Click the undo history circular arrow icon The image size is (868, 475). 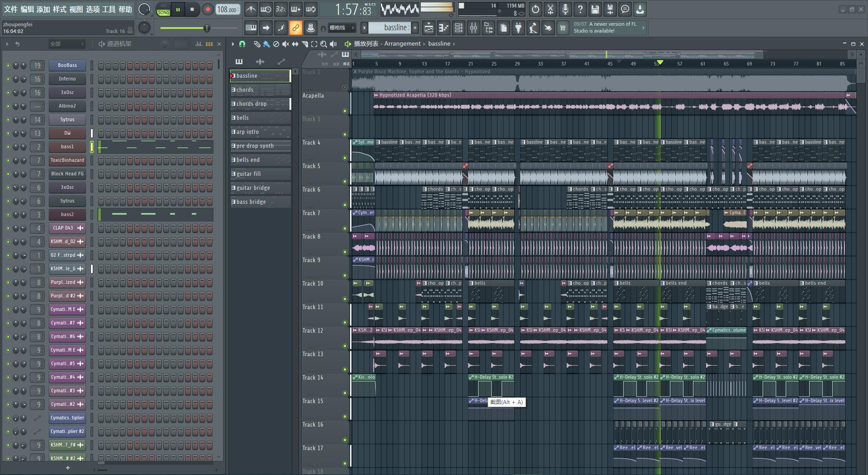point(536,9)
